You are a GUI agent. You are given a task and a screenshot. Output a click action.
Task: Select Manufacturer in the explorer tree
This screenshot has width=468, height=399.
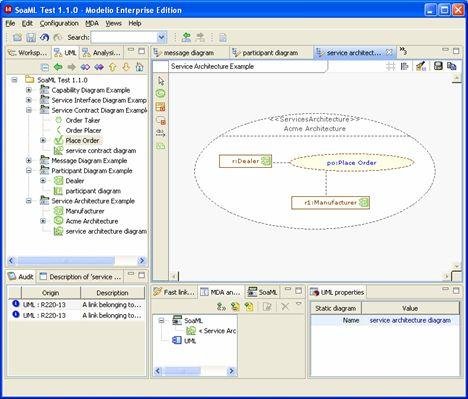click(85, 211)
